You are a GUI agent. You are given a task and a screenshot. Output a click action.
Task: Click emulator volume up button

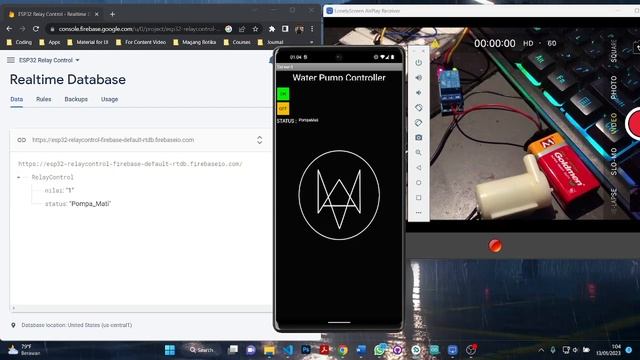pos(418,78)
